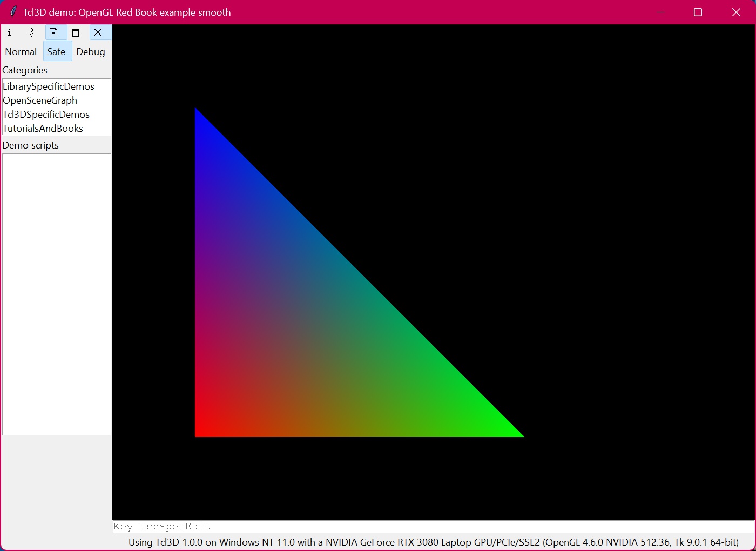Click the feather icon in title bar

pos(13,12)
